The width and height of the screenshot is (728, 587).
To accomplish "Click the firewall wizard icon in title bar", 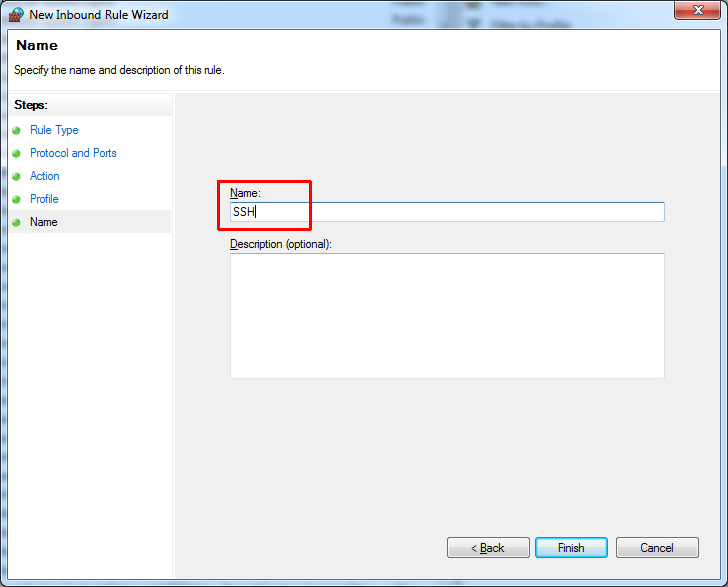I will 16,15.
